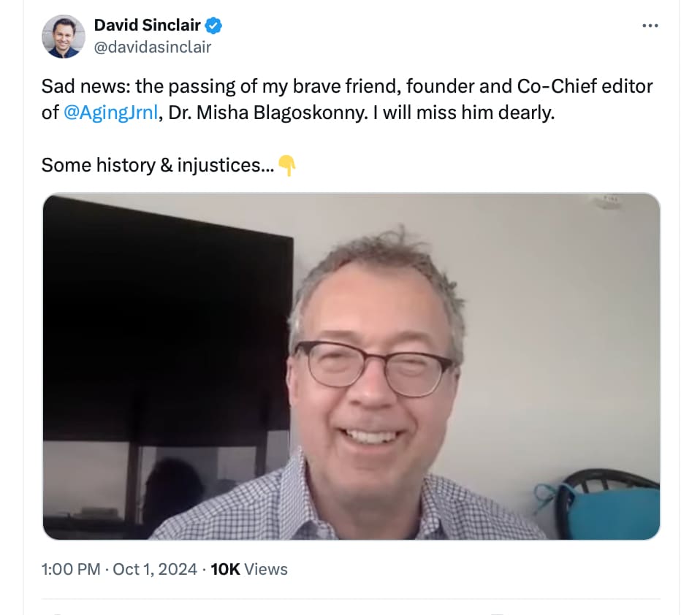The width and height of the screenshot is (700, 615).
Task: Click the 'Co-Chief editor' phrase
Action: point(585,86)
